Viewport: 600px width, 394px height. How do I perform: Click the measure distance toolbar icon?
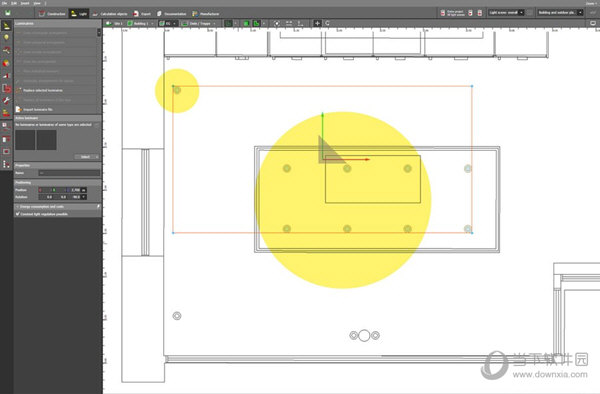[x=289, y=23]
